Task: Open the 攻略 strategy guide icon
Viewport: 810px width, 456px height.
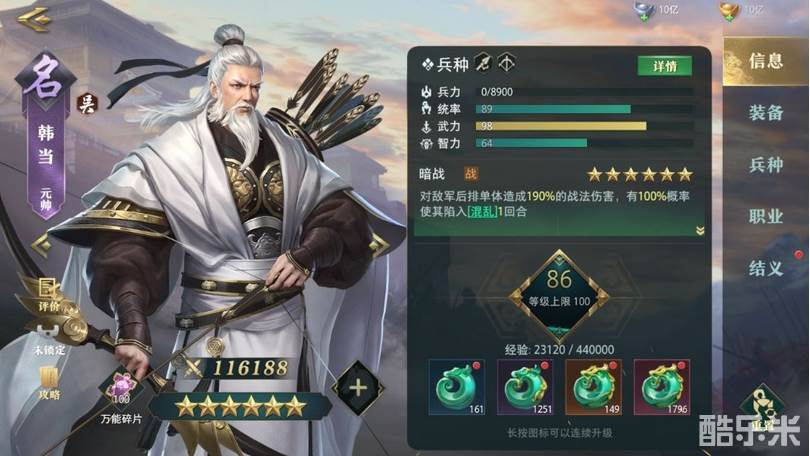Action: click(50, 383)
